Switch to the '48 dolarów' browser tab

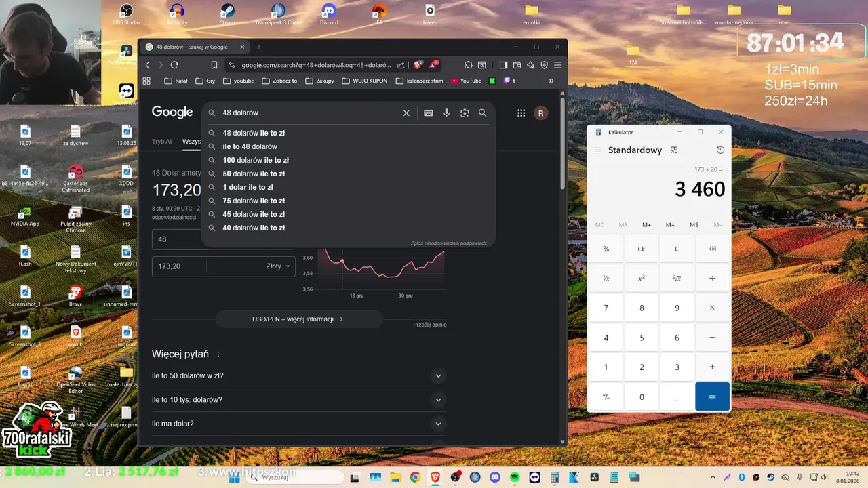tap(193, 47)
